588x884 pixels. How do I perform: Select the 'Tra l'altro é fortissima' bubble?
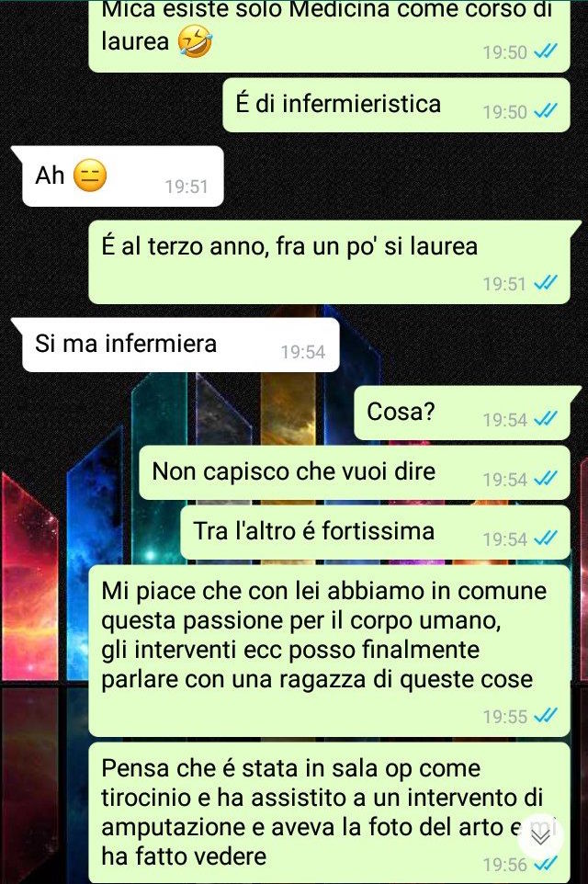pos(376,532)
